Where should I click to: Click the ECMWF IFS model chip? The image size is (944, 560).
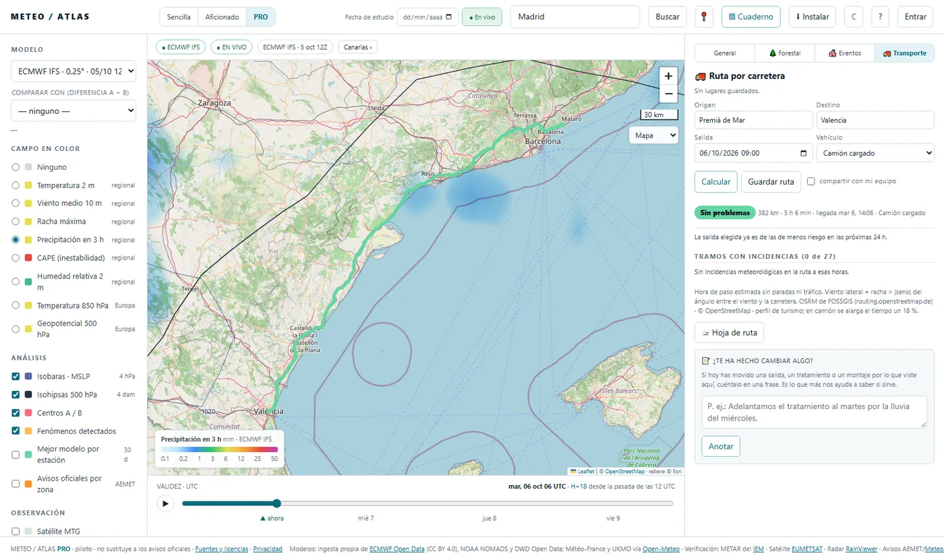181,47
